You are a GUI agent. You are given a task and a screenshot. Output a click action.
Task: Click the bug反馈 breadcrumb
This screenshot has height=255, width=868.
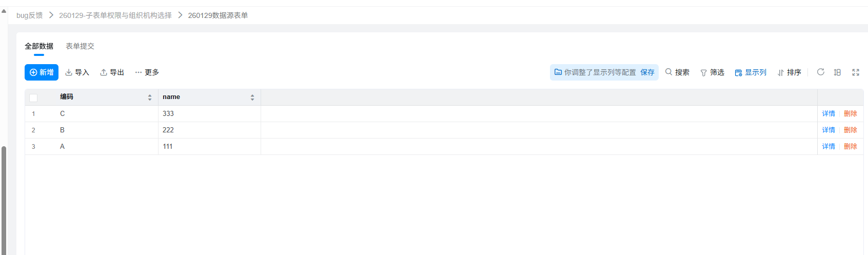click(29, 15)
